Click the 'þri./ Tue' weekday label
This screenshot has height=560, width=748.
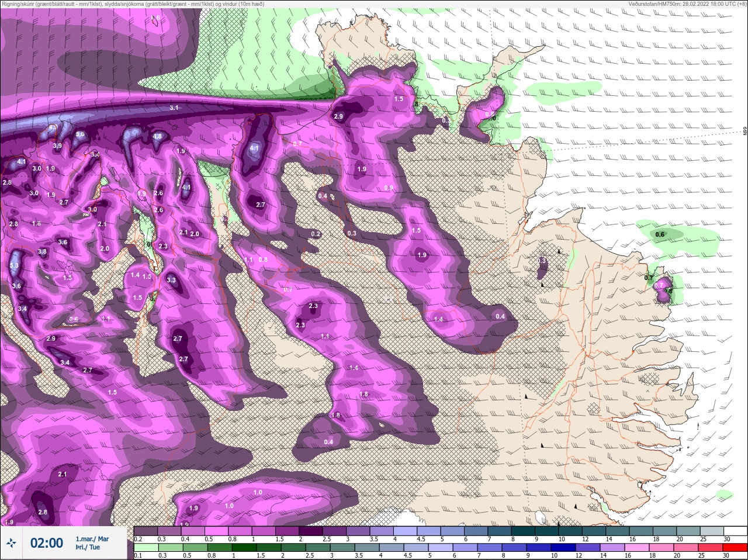coord(88,547)
